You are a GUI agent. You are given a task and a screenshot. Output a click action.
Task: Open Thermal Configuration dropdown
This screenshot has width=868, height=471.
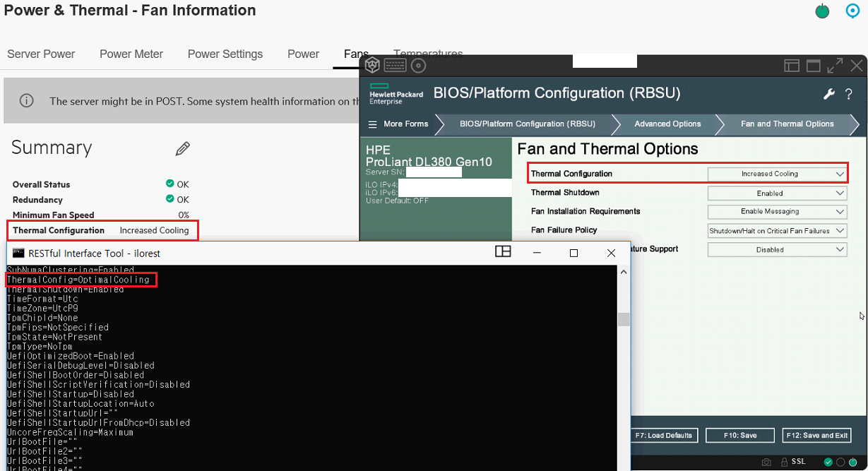(x=777, y=174)
